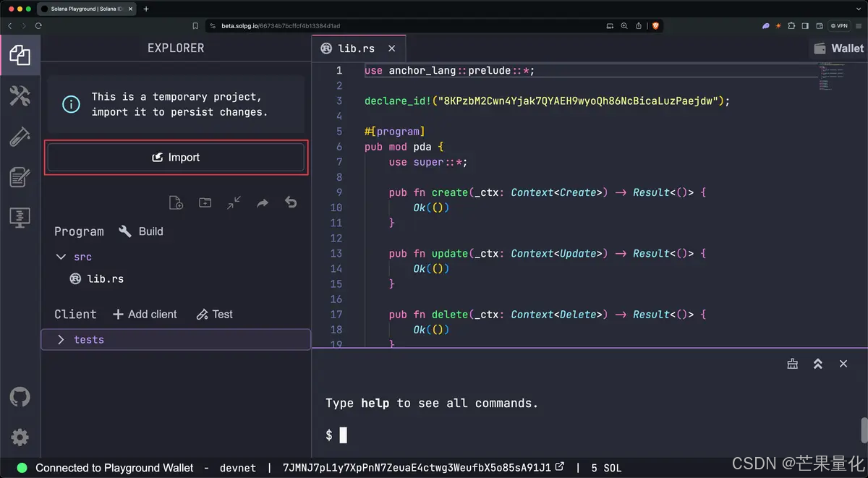Image resolution: width=868 pixels, height=478 pixels.
Task: Click the browser share icon
Action: [x=639, y=25]
